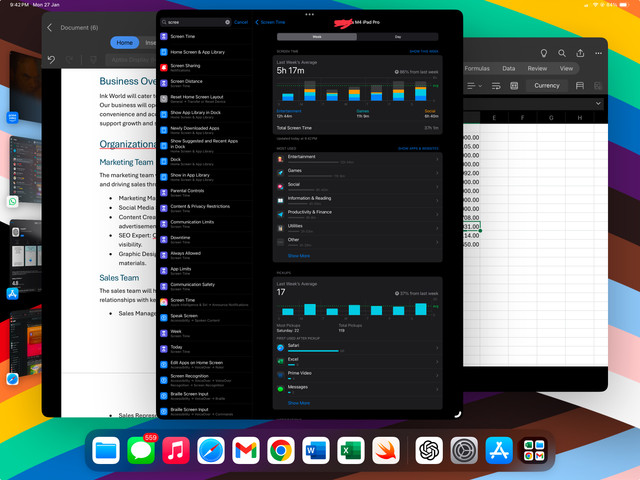Expand the Social category row

click(x=358, y=187)
